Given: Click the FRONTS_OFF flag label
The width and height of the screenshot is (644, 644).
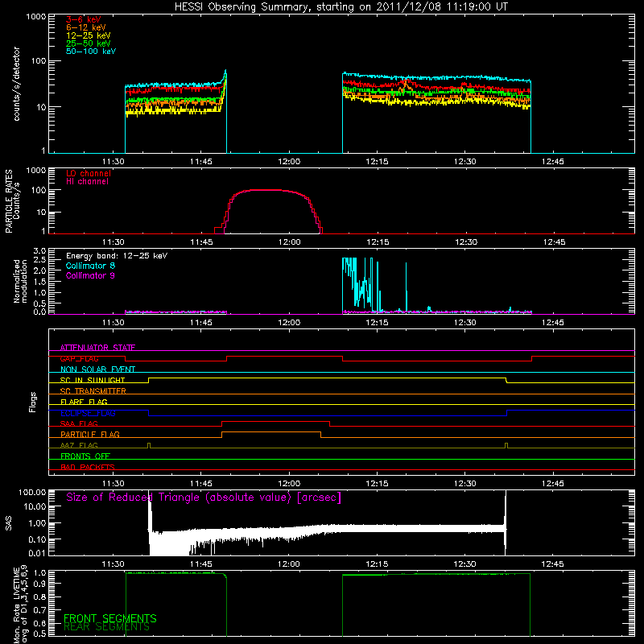Looking at the screenshot, I should tap(85, 456).
